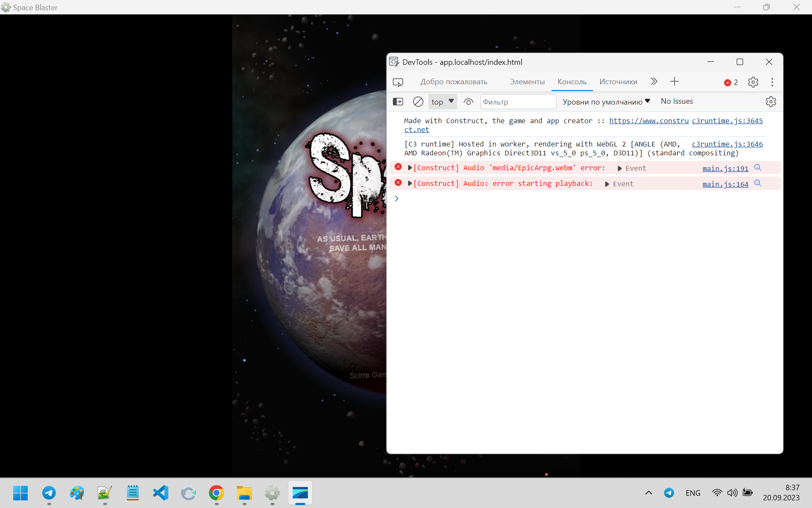Expand the EpicArpg.webm audio error entry

[409, 168]
